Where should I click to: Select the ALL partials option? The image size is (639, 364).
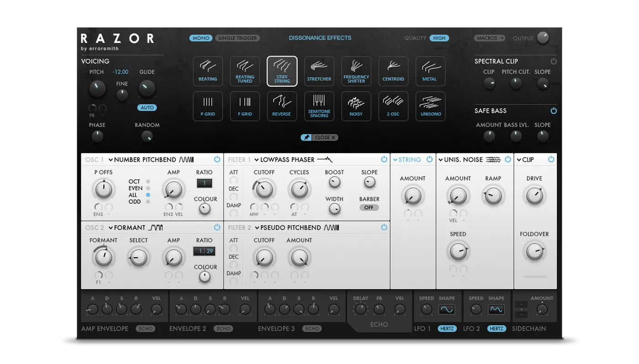click(x=148, y=195)
